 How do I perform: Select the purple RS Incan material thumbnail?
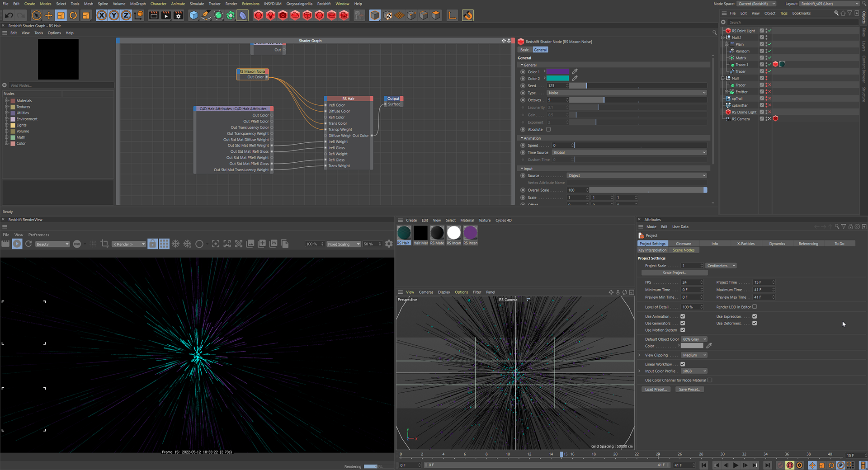[470, 233]
